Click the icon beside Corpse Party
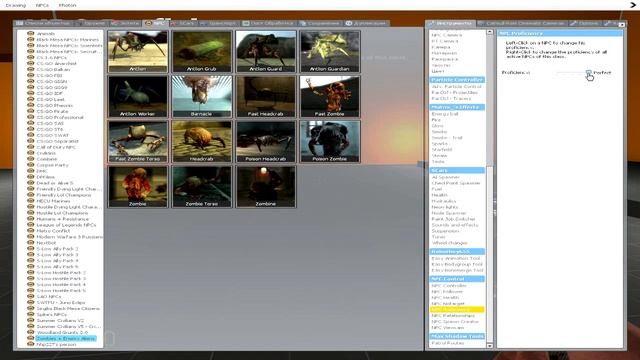This screenshot has width=640, height=360. point(31,165)
